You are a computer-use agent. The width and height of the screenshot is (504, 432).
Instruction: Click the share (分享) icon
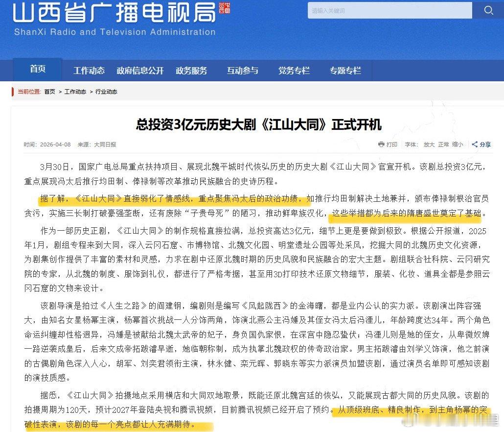click(x=480, y=144)
